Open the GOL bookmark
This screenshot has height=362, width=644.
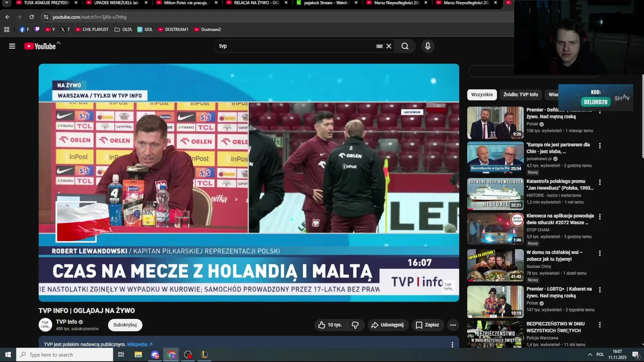click(x=145, y=30)
